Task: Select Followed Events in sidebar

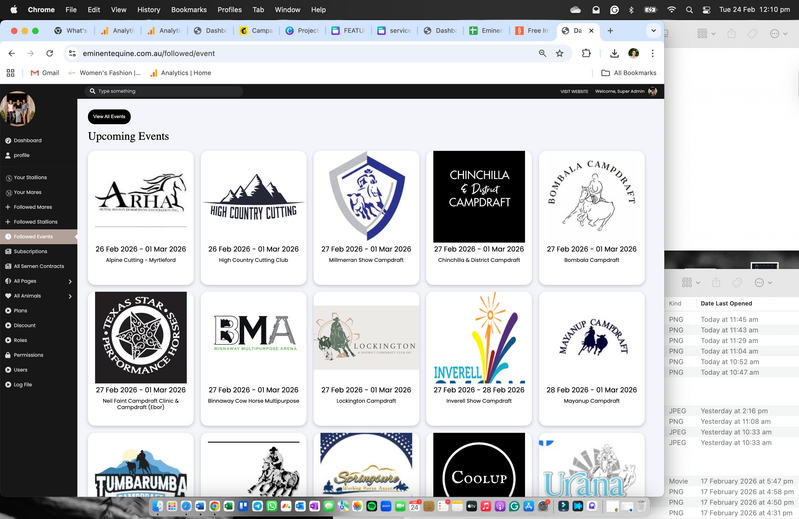Action: (x=38, y=237)
